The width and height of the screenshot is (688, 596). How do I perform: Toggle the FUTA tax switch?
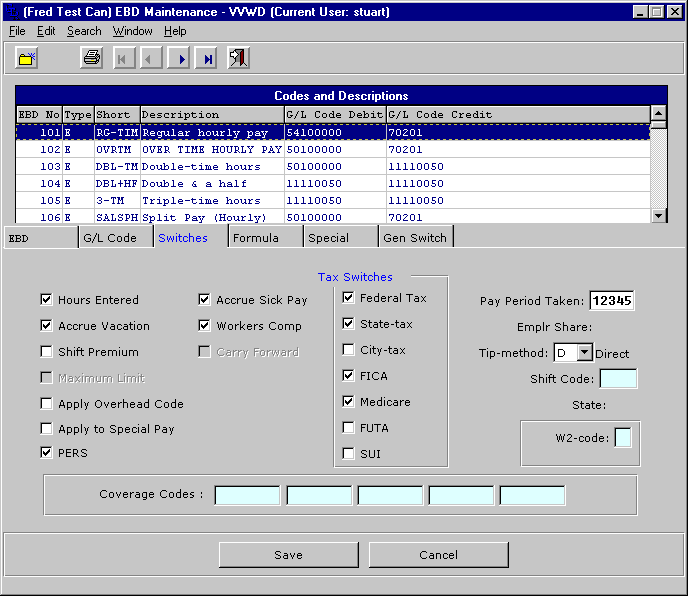pos(348,428)
